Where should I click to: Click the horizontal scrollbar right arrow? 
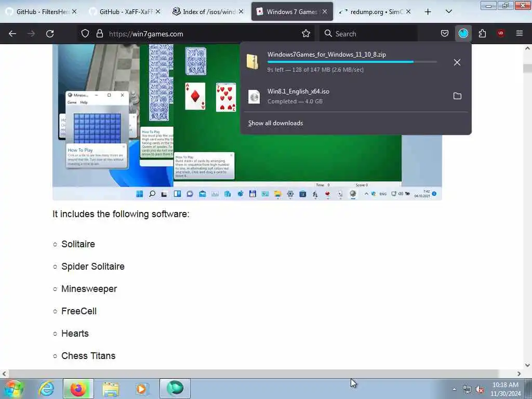point(519,374)
